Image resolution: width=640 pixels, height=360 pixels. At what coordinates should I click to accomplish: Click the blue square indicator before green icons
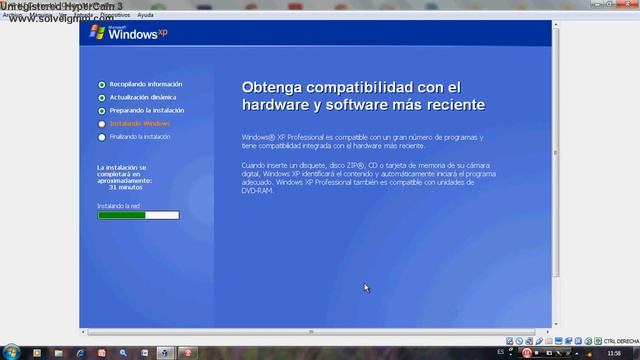[x=578, y=341]
